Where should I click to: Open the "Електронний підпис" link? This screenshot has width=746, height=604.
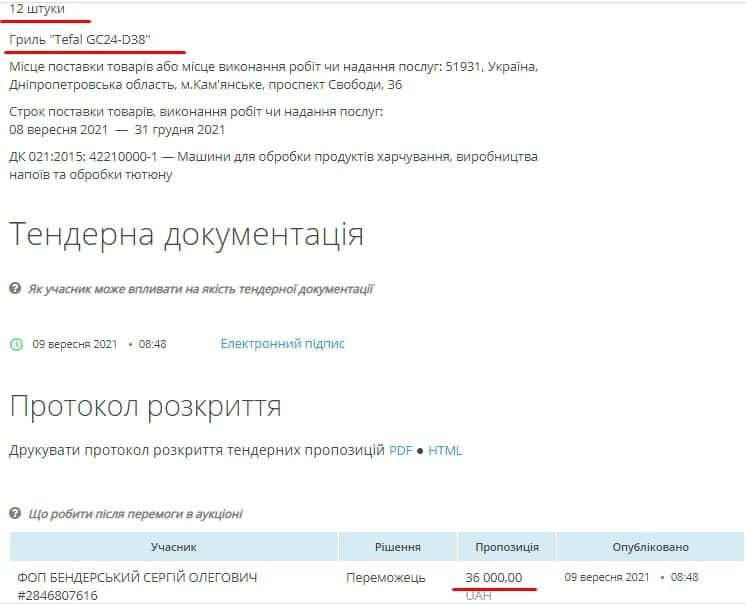coord(282,344)
